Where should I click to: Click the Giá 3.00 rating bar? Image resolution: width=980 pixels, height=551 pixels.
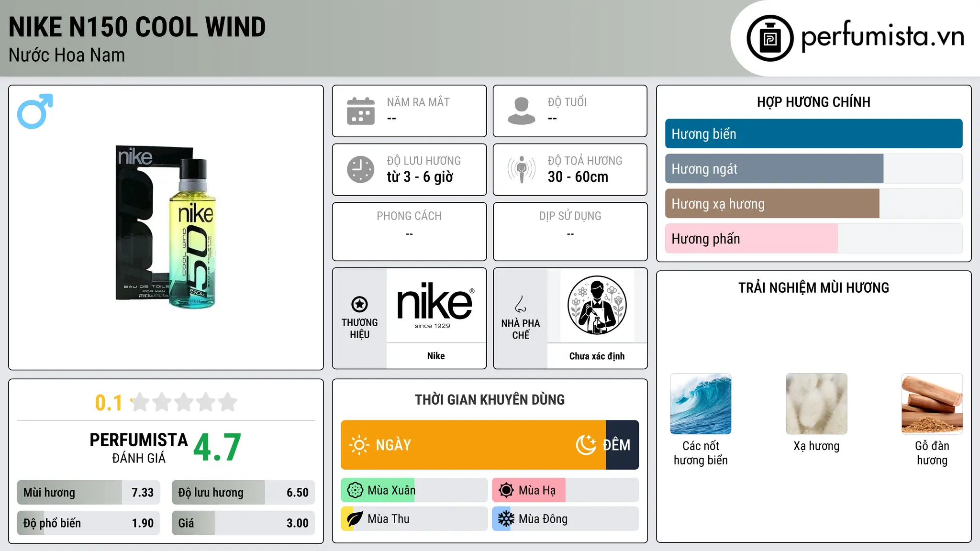[243, 523]
